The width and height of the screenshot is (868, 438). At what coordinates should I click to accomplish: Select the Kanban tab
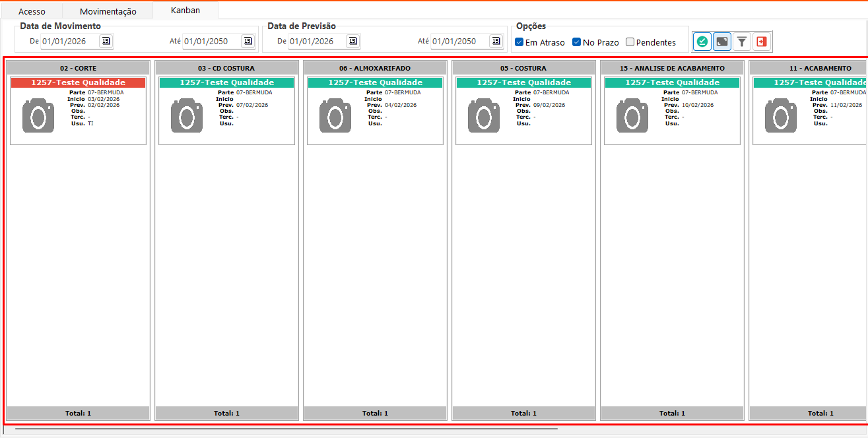pos(185,11)
